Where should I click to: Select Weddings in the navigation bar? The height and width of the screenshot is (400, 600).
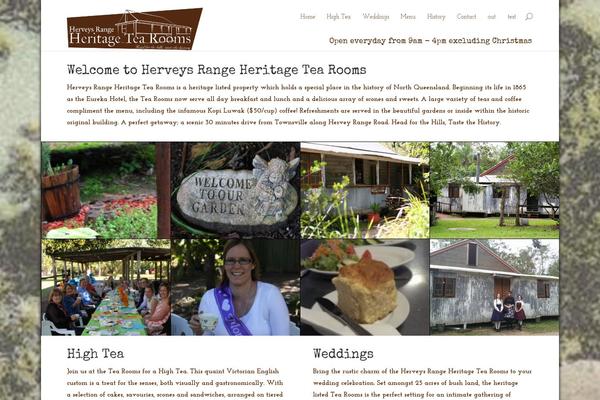pos(376,16)
